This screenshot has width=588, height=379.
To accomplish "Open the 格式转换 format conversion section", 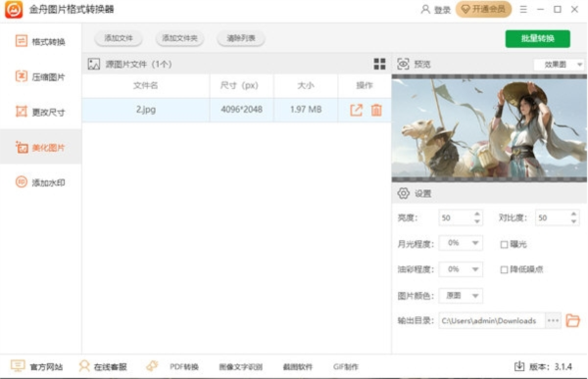I will 40,41.
